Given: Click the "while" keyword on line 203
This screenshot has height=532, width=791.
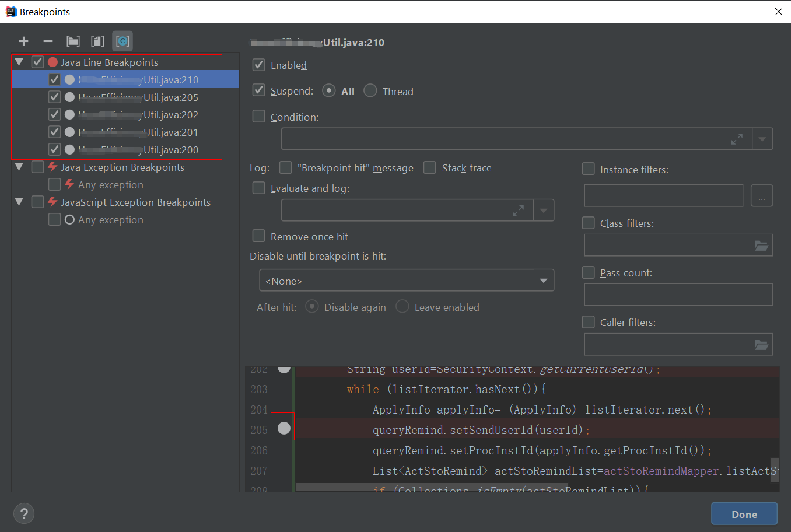Looking at the screenshot, I should (x=363, y=389).
